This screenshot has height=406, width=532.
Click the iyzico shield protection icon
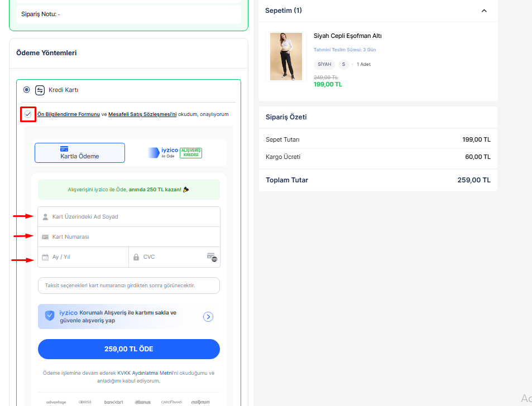coord(50,316)
